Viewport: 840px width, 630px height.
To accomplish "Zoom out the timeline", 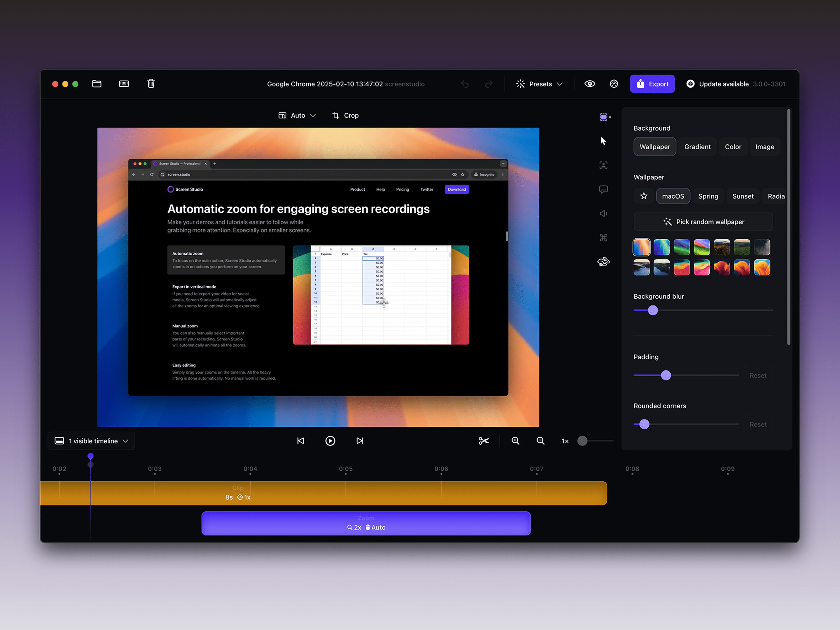I will pyautogui.click(x=540, y=441).
